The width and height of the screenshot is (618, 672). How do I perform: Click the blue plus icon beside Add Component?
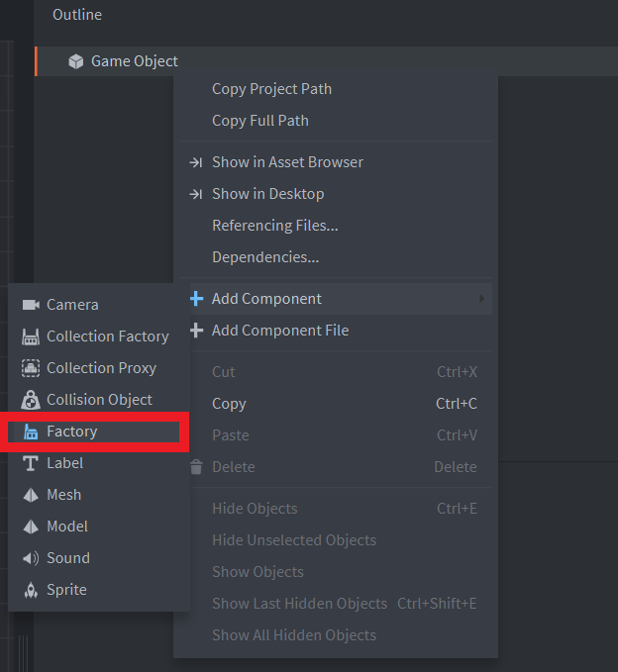tap(196, 299)
